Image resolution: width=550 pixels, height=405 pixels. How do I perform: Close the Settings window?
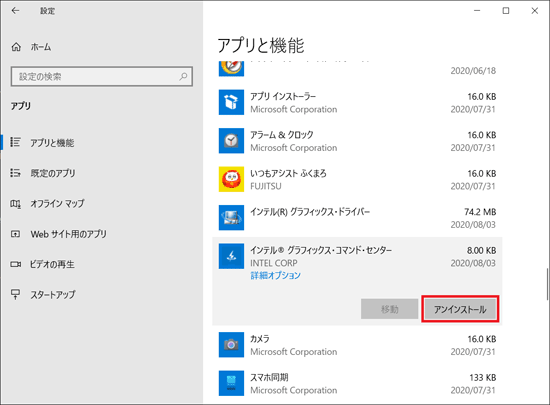535,11
